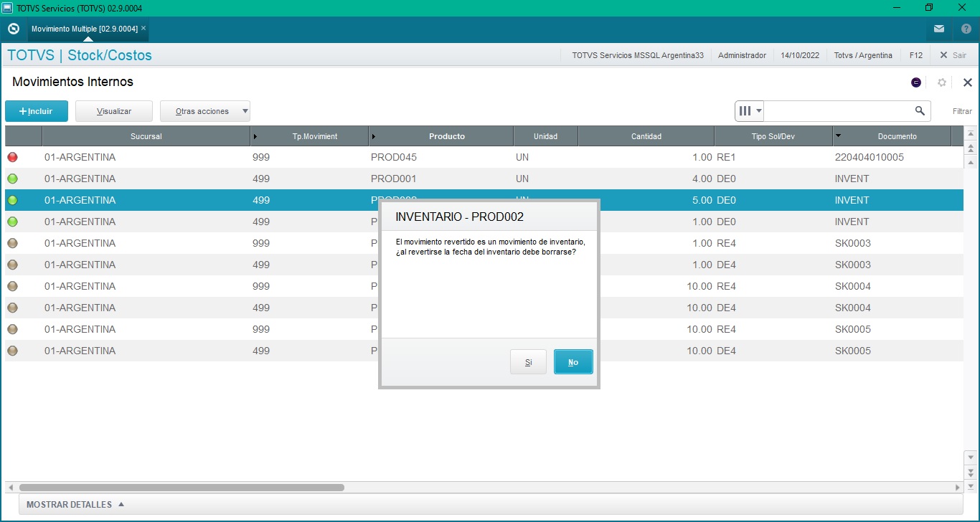The height and width of the screenshot is (522, 980).
Task: Click the Documento column header with sort arrow
Action: (892, 136)
